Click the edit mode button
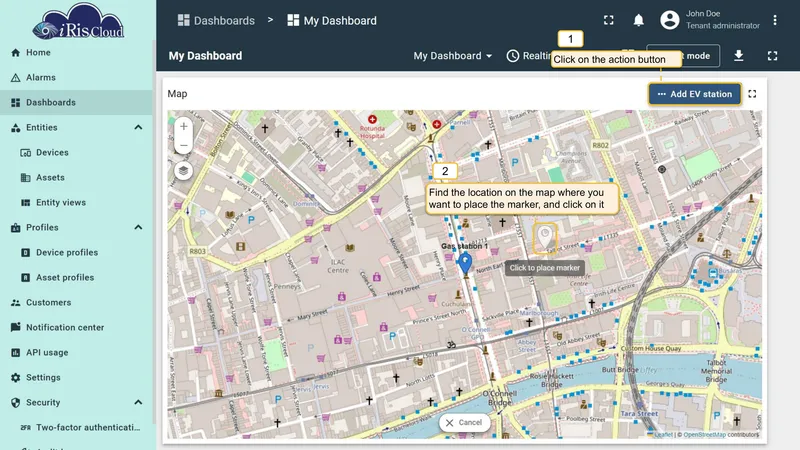This screenshot has height=450, width=800. (683, 56)
